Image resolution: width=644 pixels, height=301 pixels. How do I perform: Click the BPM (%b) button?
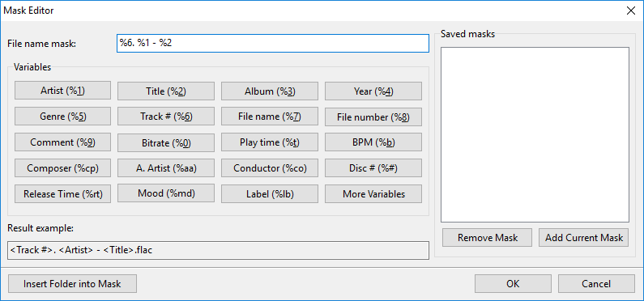(x=373, y=142)
